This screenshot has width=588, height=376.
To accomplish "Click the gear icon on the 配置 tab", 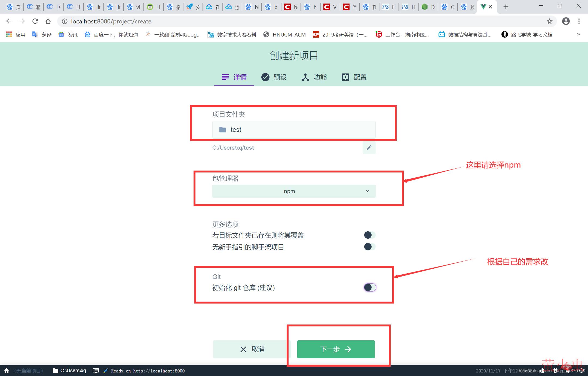I will click(345, 77).
